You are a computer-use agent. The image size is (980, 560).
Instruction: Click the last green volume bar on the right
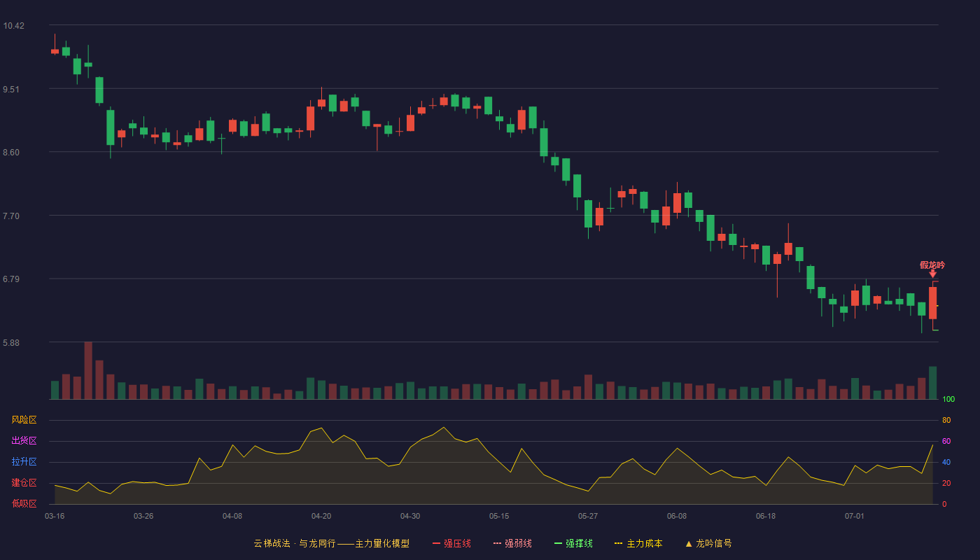(x=932, y=383)
